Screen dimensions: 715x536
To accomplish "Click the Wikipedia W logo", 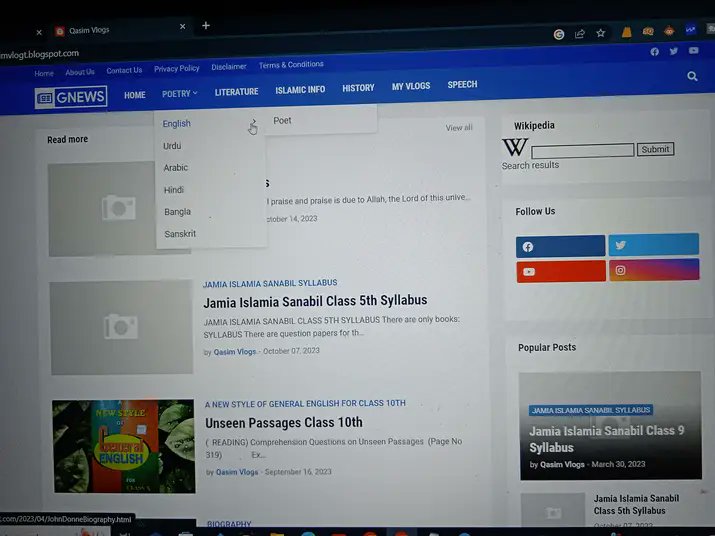I will click(515, 147).
